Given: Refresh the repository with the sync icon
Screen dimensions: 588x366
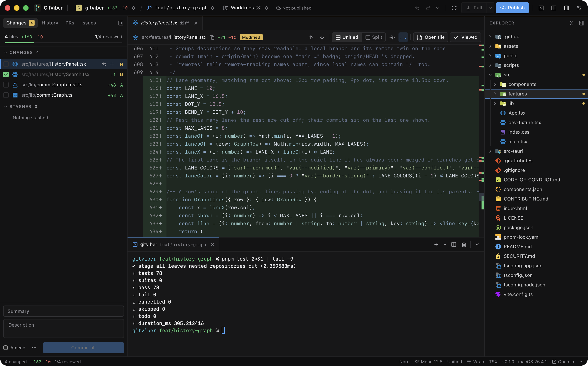Looking at the screenshot, I should click(x=454, y=8).
